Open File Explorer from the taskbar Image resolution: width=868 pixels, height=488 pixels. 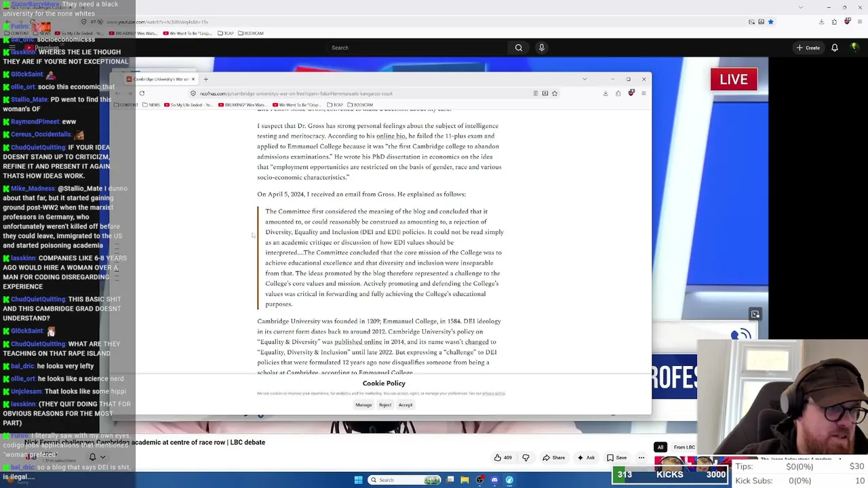tap(465, 480)
